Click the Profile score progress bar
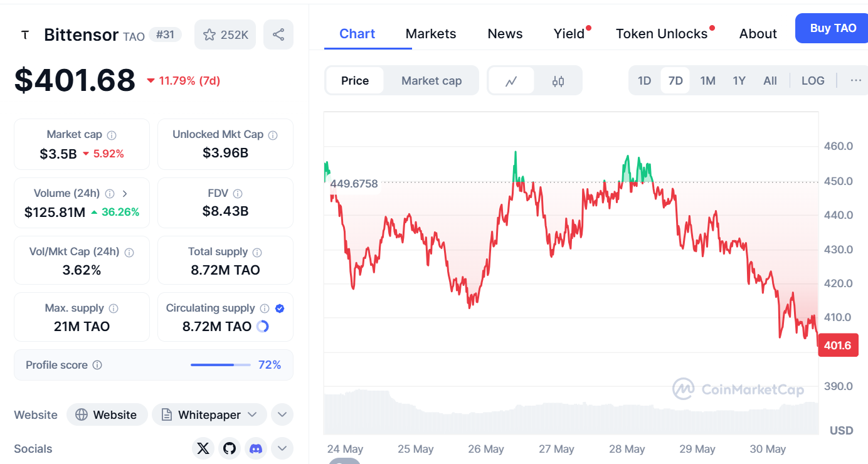 (220, 365)
